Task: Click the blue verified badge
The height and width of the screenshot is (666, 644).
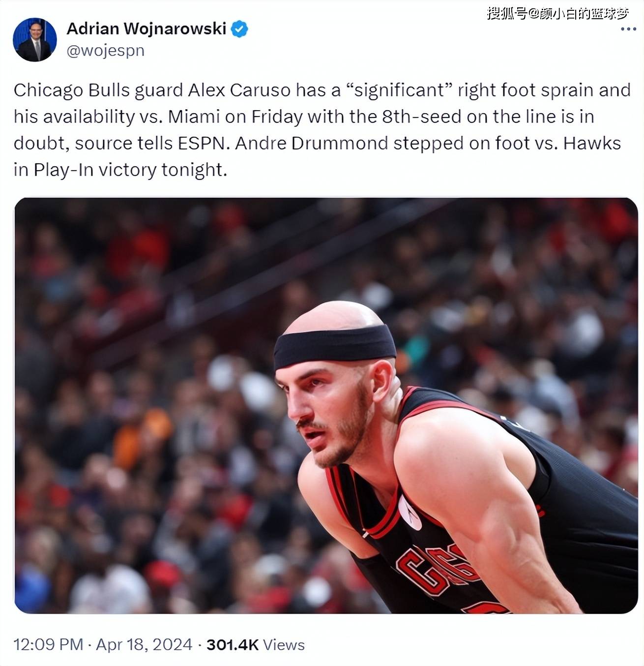Action: [239, 30]
